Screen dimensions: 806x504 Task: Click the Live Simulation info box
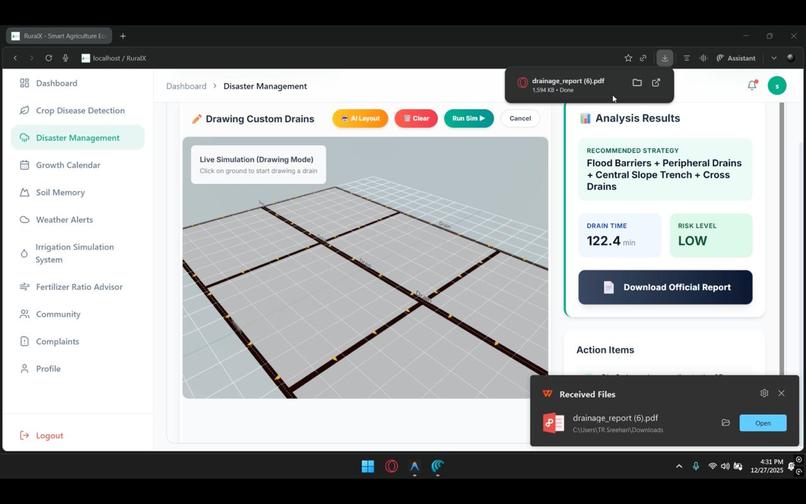[259, 165]
